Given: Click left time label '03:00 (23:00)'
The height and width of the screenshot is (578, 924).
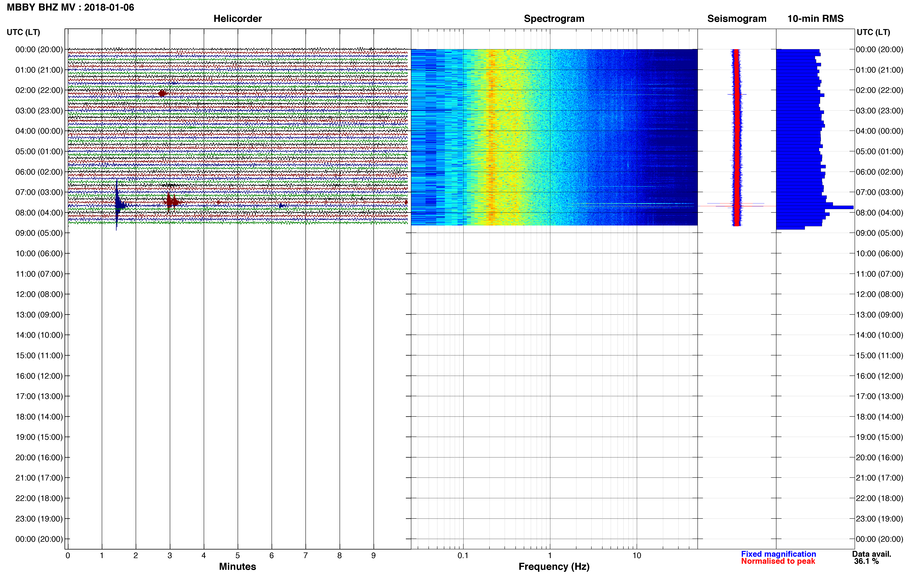Looking at the screenshot, I should pos(39,110).
